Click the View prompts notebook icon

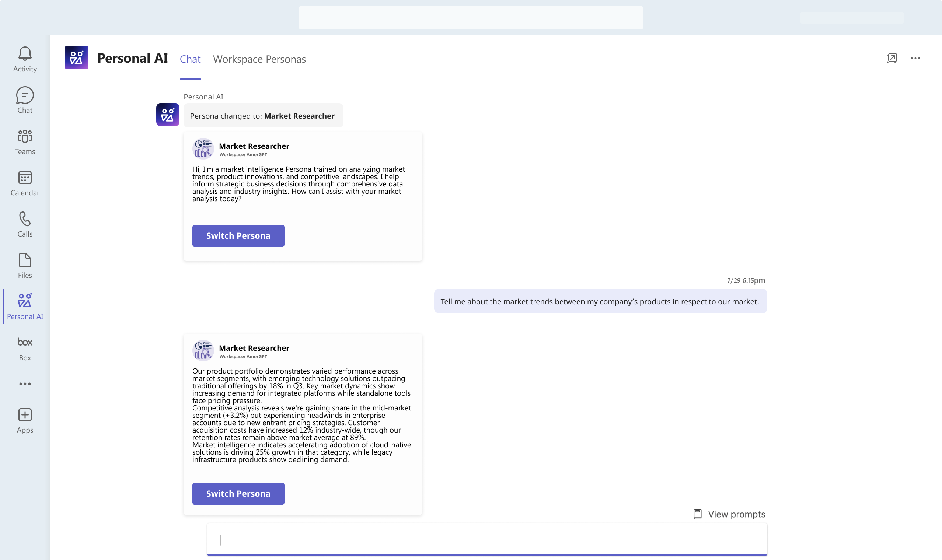click(x=697, y=514)
